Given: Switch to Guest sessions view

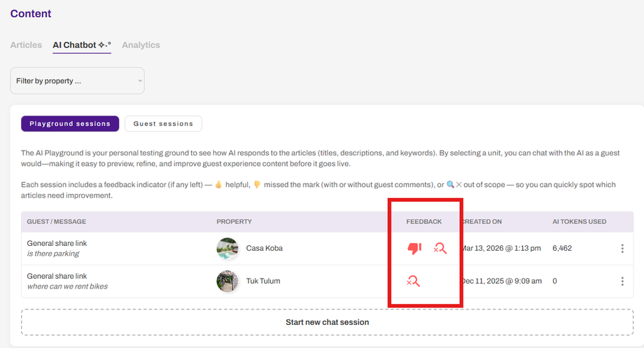Looking at the screenshot, I should coord(163,124).
